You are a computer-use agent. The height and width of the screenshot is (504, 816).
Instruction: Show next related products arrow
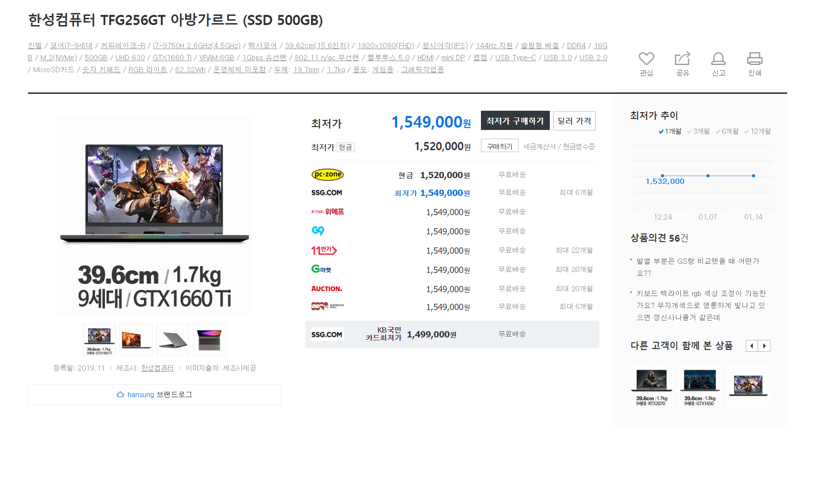pos(764,346)
